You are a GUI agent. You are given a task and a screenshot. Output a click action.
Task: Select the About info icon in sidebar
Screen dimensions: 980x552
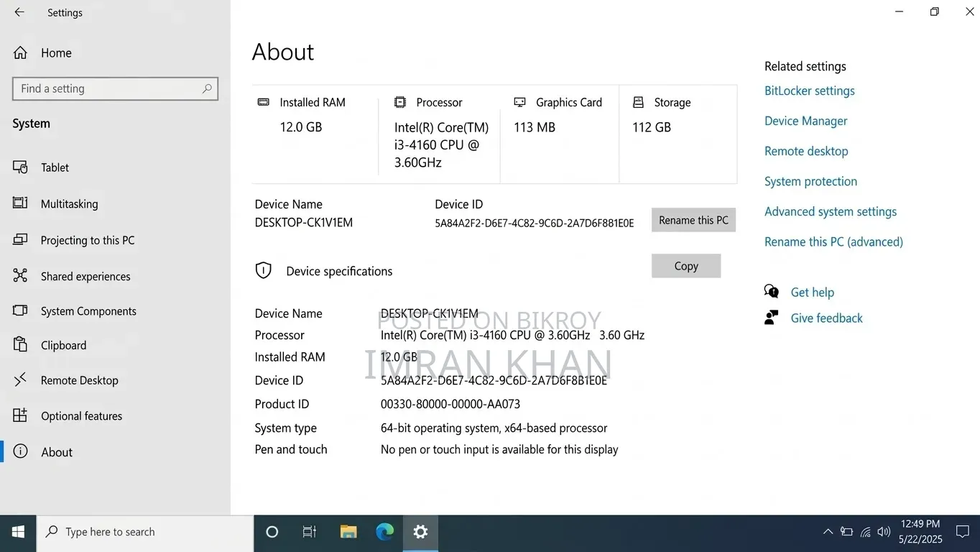pyautogui.click(x=20, y=451)
